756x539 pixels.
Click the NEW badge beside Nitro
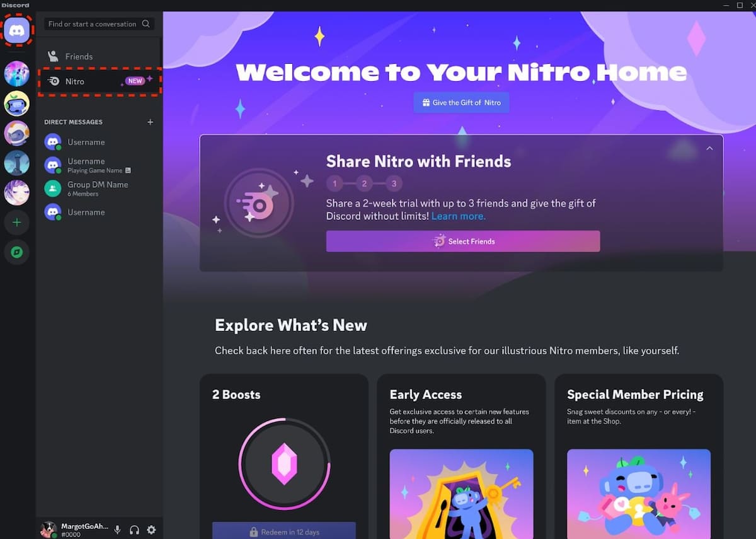pyautogui.click(x=135, y=81)
